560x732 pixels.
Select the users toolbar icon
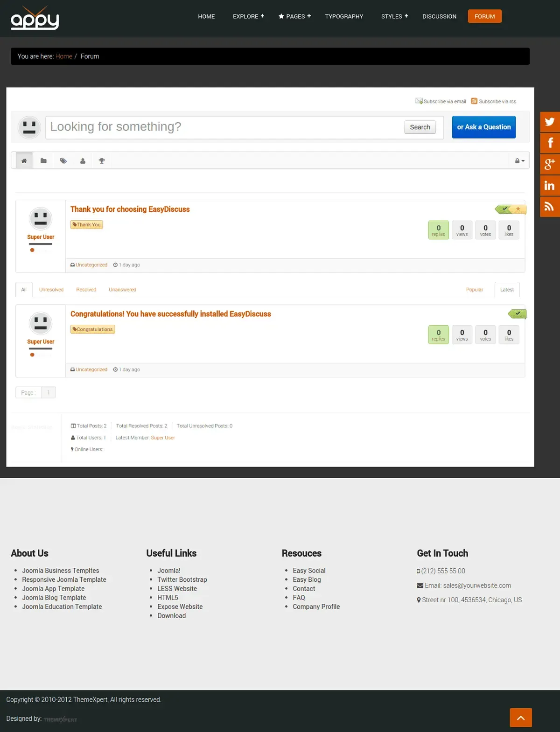(x=83, y=160)
